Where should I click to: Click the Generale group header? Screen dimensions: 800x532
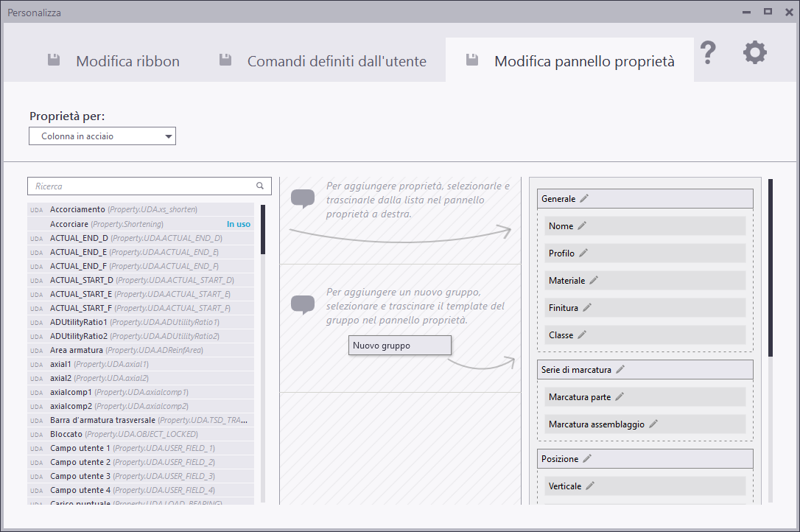(x=645, y=199)
